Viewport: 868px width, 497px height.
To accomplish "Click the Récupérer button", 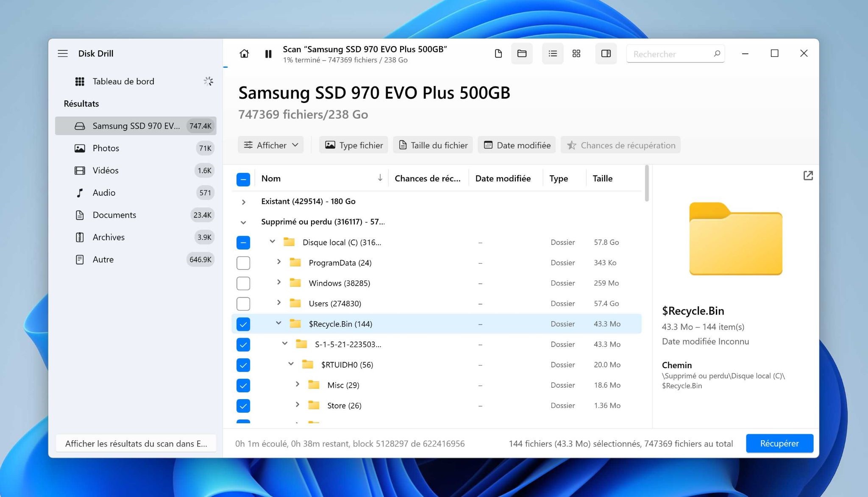I will [x=779, y=443].
